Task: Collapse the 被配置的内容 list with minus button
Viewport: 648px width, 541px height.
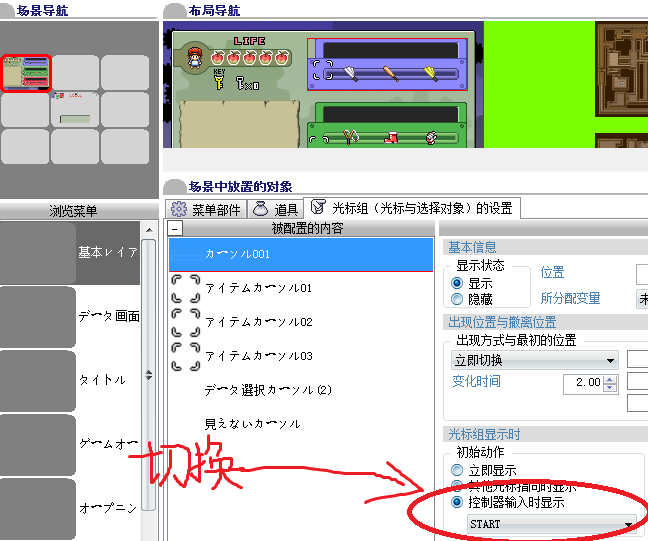Action: click(x=175, y=228)
